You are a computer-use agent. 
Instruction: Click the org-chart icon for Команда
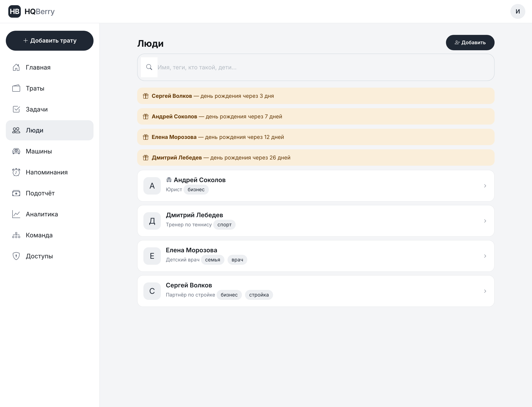(16, 235)
